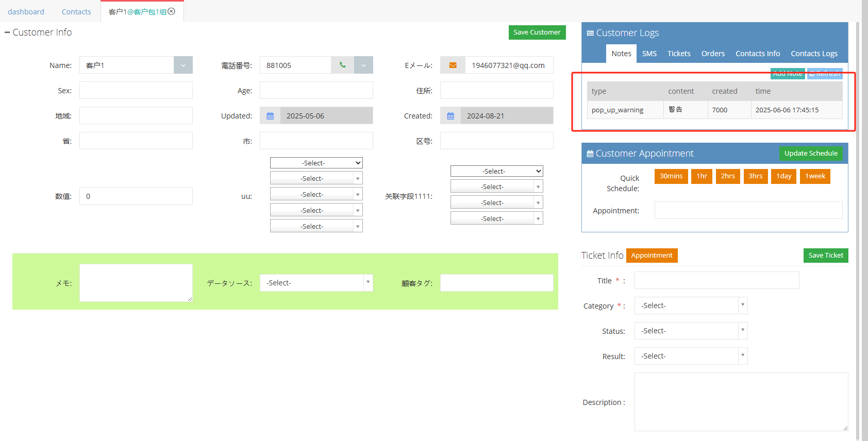This screenshot has height=441, width=868.
Task: Click the orange email envelope icon
Action: coord(453,65)
